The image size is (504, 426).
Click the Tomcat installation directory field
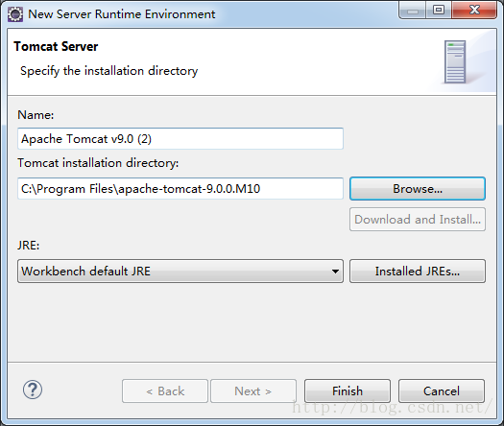pos(180,189)
